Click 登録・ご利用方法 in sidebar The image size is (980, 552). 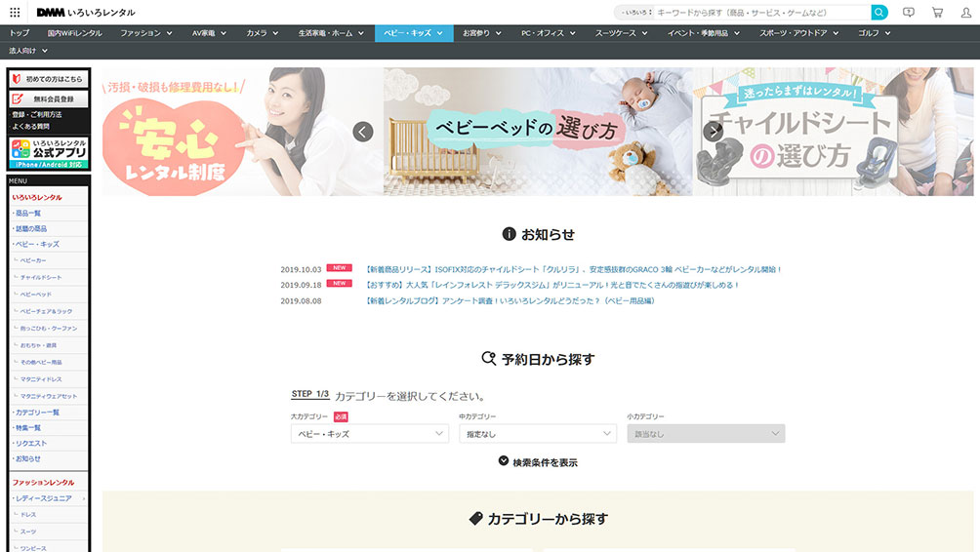(36, 115)
